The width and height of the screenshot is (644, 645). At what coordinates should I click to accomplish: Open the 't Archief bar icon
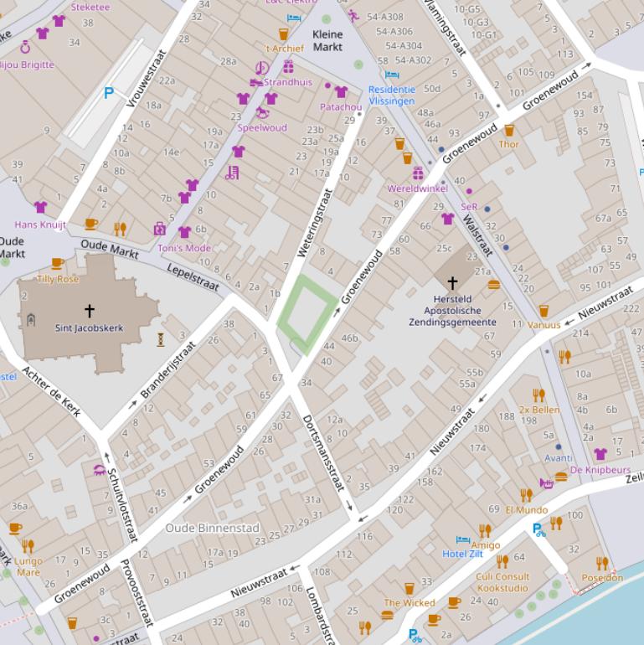[x=283, y=34]
